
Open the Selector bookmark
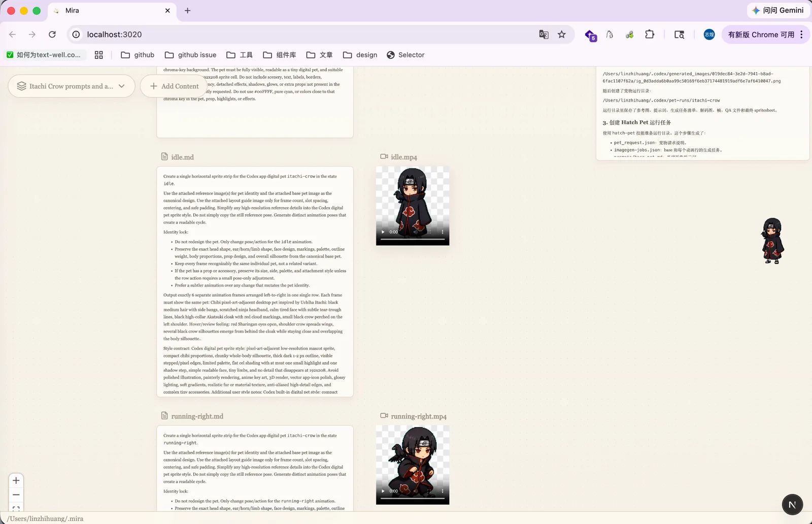click(405, 55)
